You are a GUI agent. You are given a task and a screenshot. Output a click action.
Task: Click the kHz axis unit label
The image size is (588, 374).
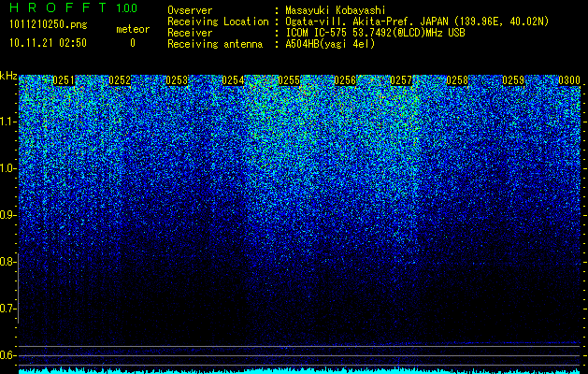tap(8, 76)
